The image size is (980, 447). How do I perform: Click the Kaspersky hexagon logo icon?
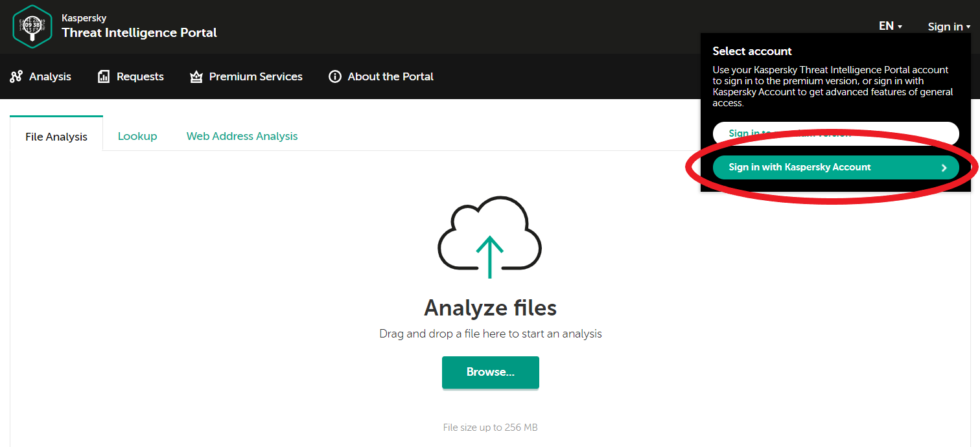tap(32, 27)
